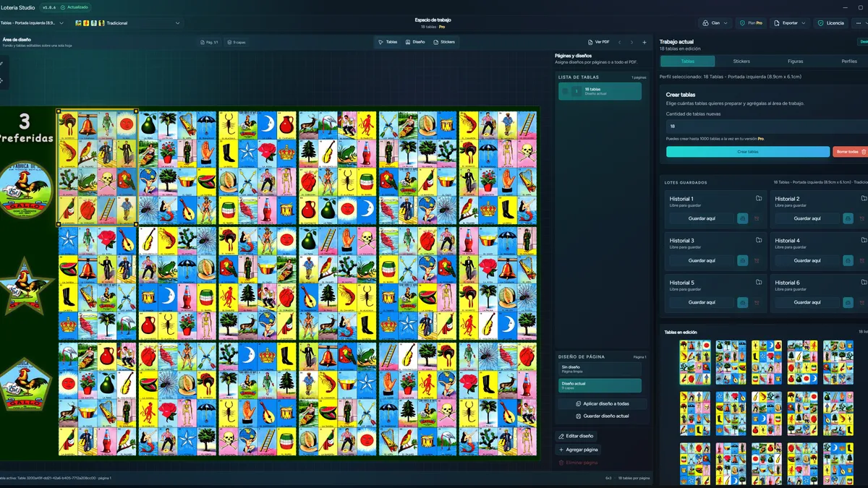Click Guardar aquí for Historial 6

click(807, 302)
